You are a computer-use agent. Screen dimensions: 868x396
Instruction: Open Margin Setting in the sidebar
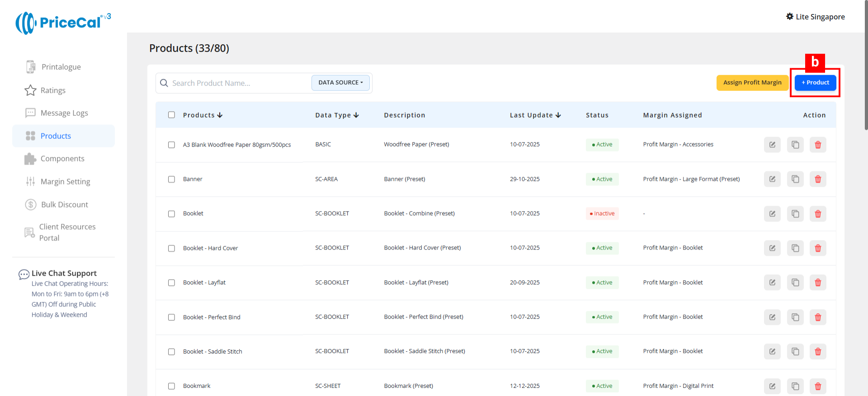point(65,182)
